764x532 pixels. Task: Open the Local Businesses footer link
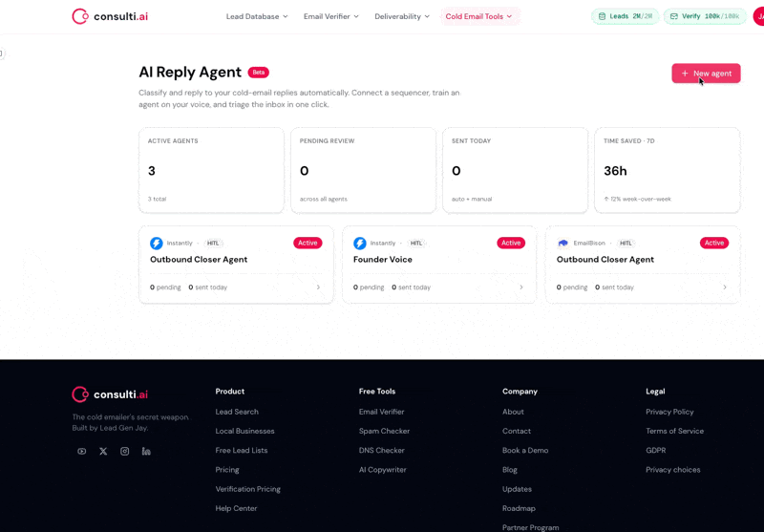[244, 431]
